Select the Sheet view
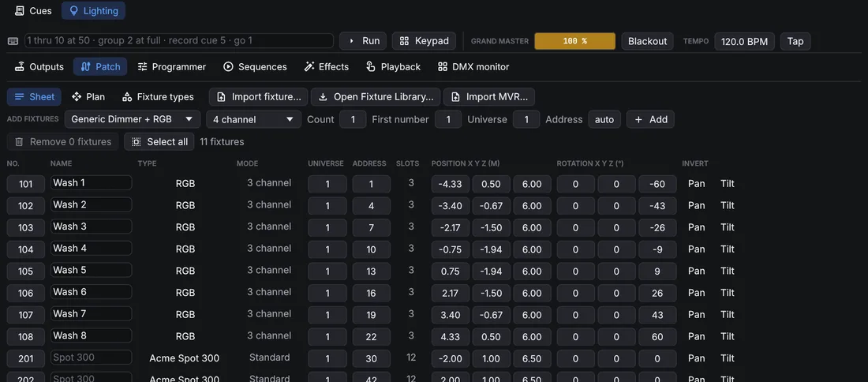The image size is (868, 382). (x=34, y=97)
